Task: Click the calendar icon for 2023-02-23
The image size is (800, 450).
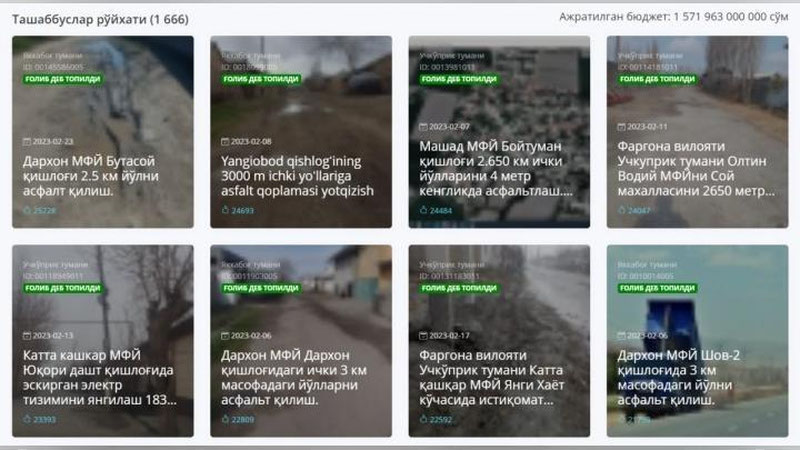Action: (x=27, y=141)
